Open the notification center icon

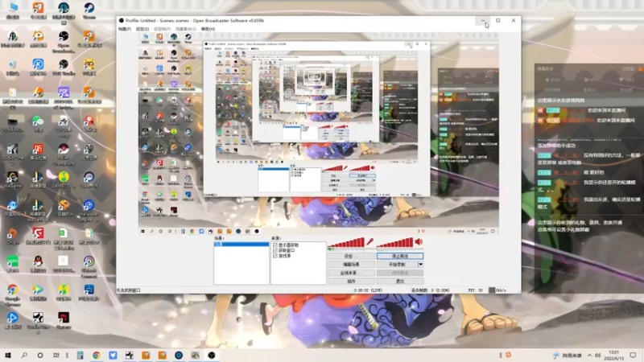[633, 355]
